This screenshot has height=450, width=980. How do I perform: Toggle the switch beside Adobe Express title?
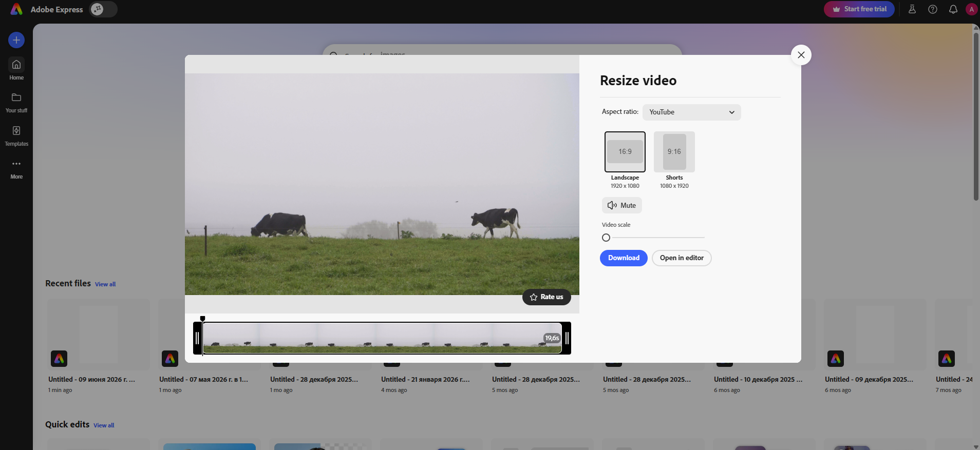point(103,9)
